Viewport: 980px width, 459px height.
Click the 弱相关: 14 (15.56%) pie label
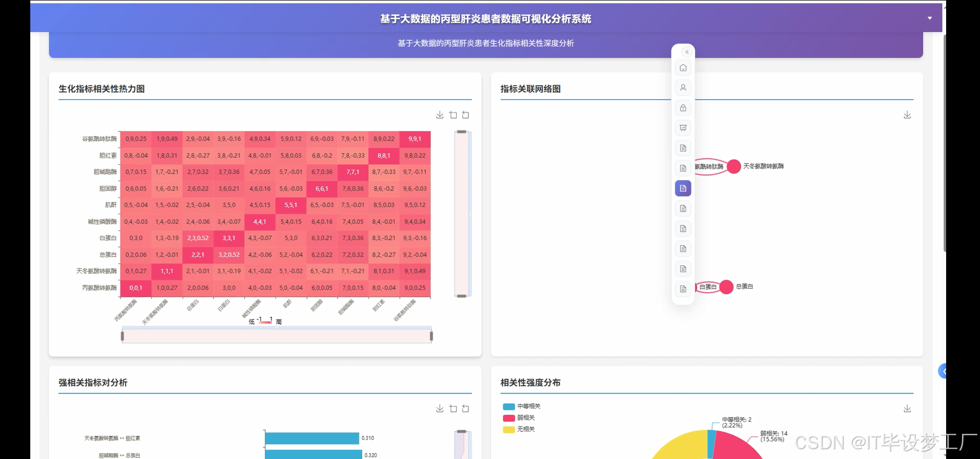tap(774, 436)
